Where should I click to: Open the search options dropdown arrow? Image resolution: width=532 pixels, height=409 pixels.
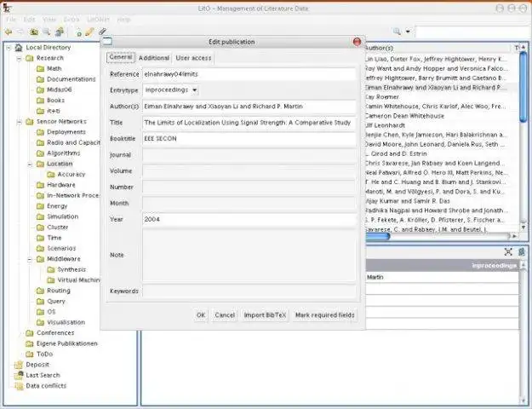pos(408,32)
